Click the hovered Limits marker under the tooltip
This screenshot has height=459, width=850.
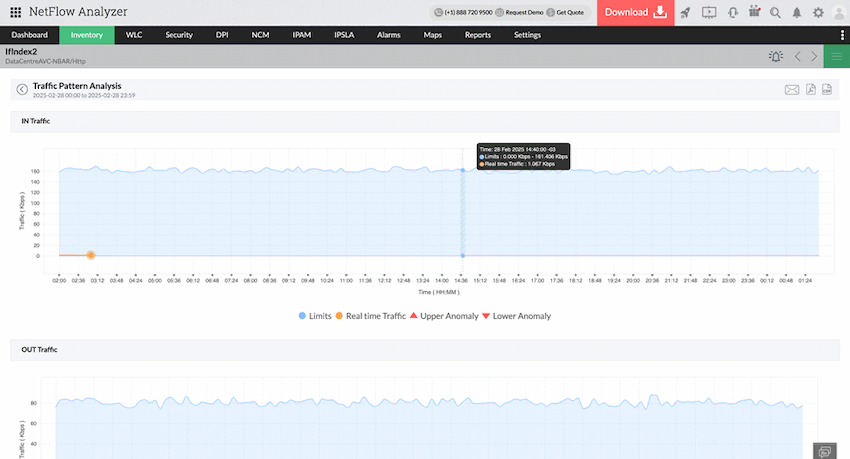point(462,170)
